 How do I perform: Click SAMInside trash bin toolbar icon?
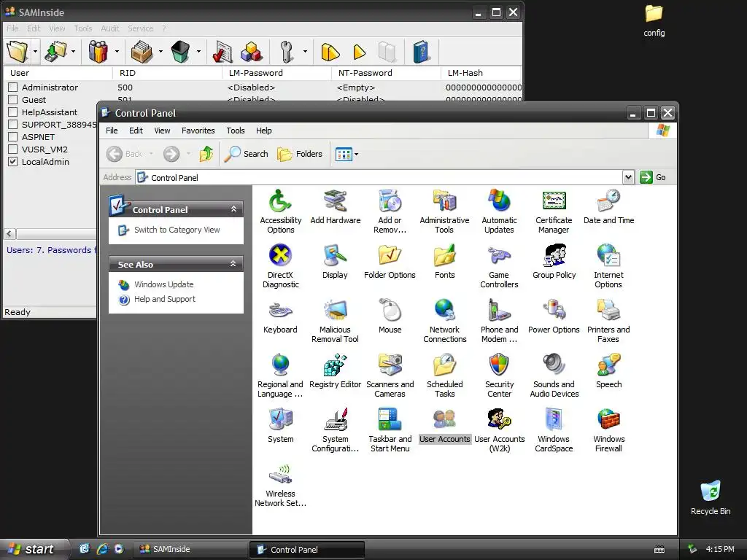tap(180, 52)
